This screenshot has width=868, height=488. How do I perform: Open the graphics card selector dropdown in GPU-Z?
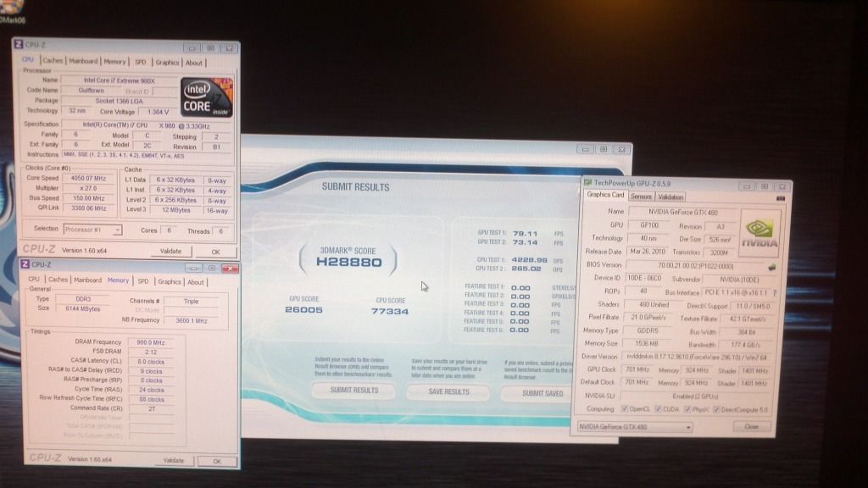[x=634, y=427]
